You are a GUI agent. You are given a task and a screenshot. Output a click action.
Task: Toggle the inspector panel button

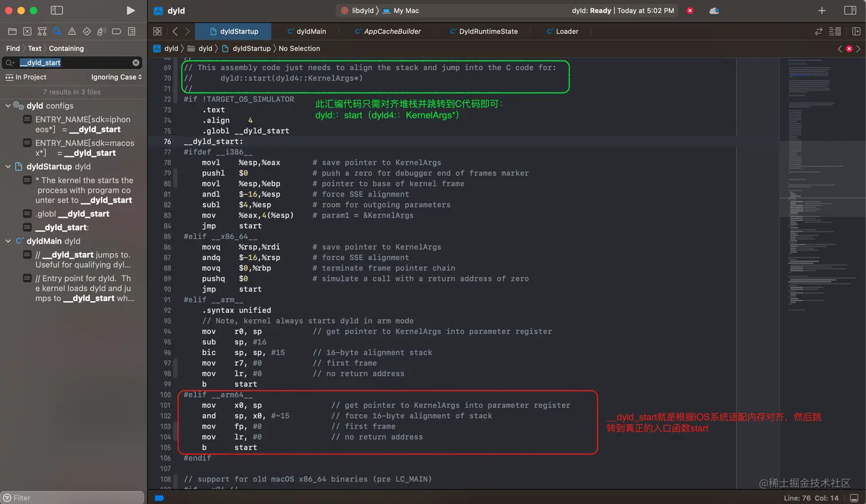[851, 10]
